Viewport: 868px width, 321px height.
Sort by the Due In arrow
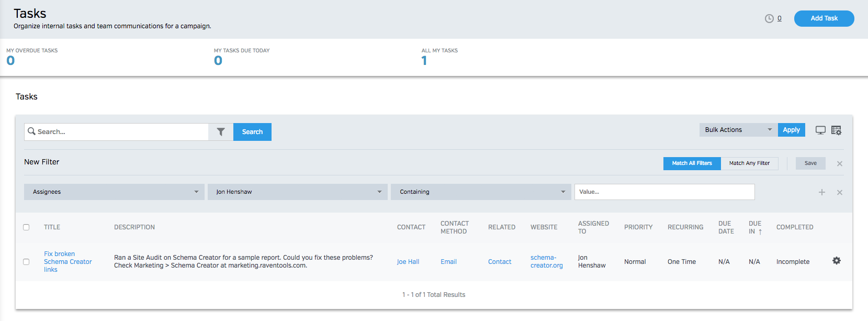760,231
